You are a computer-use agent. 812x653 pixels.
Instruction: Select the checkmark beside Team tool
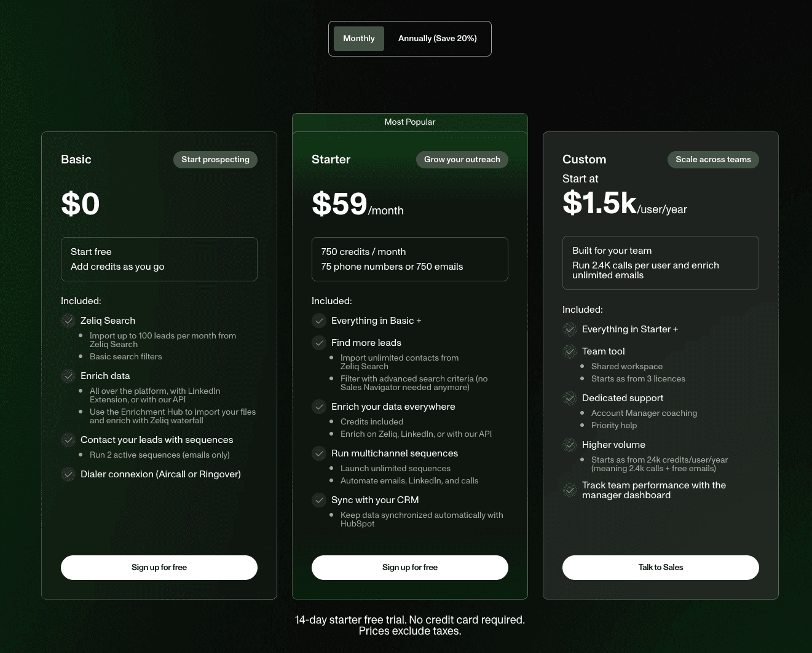point(569,351)
